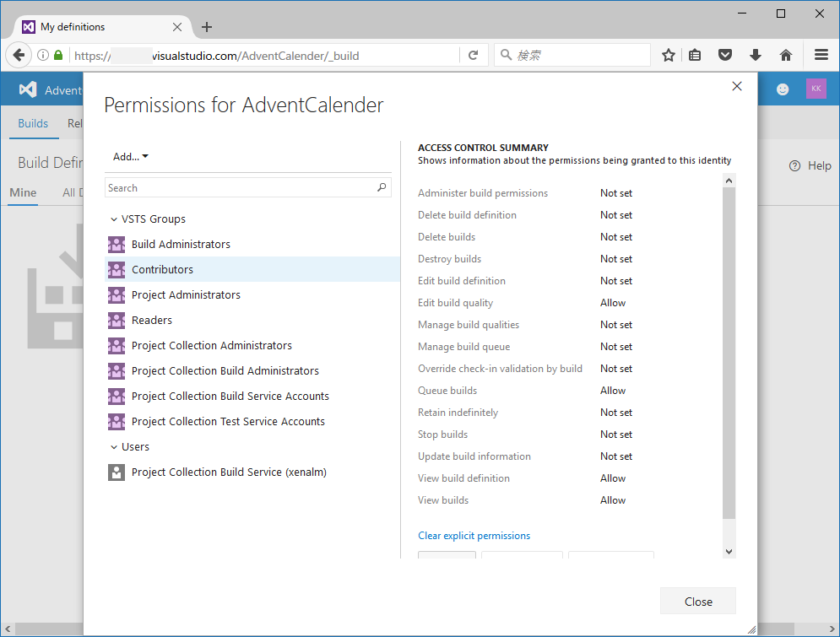Viewport: 840px width, 637px height.
Task: Click the Readers group icon
Action: click(x=117, y=321)
